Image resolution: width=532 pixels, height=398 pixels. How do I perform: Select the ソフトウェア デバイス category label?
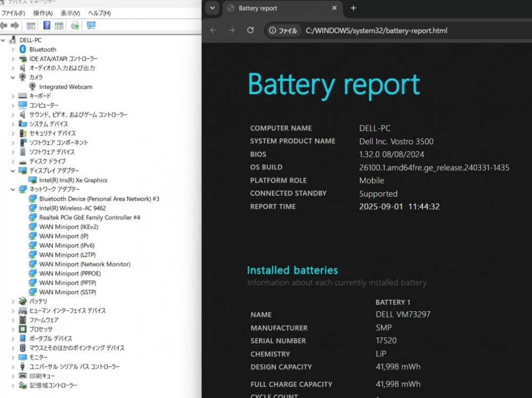click(x=52, y=152)
